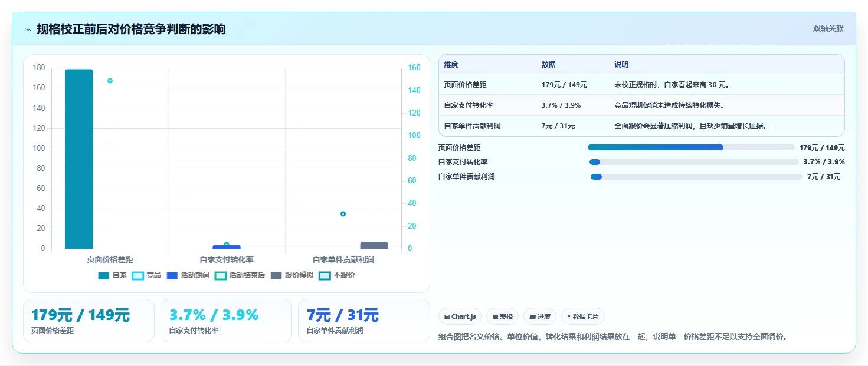Click the icon inside the 进度 tag
868x366 pixels.
[532, 316]
